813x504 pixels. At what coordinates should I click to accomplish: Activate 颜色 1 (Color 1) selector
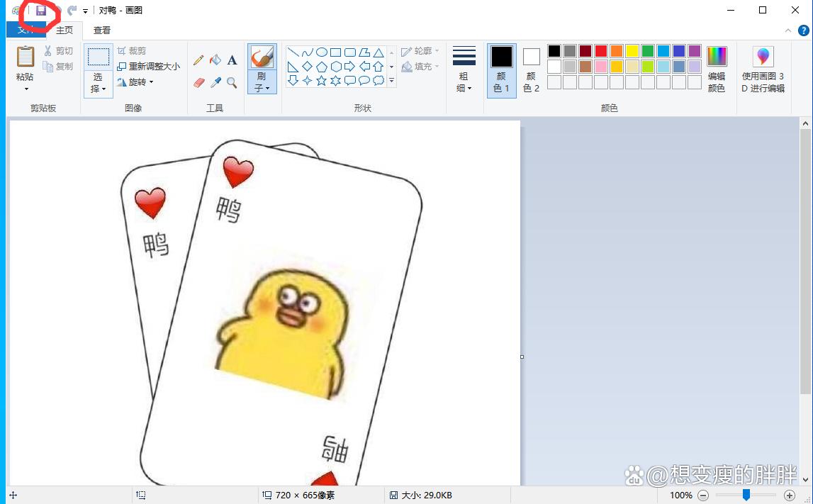click(x=502, y=69)
